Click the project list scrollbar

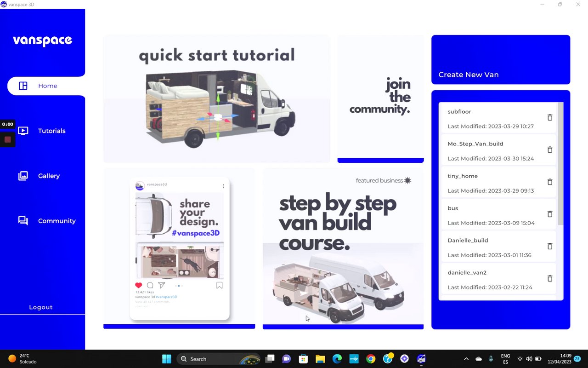click(x=560, y=164)
